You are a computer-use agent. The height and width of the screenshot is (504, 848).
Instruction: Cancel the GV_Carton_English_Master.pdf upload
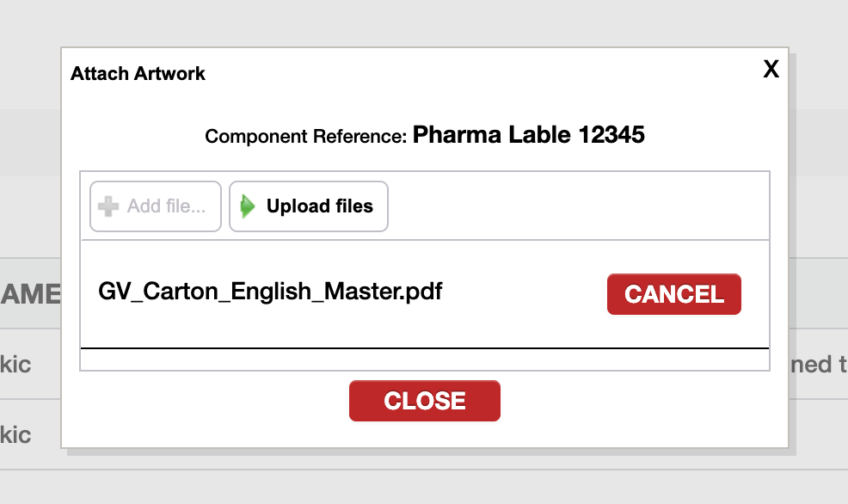(x=673, y=294)
